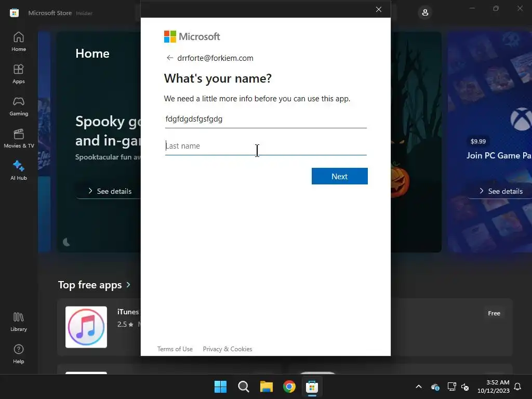Viewport: 532px width, 399px height.
Task: Click the OneDrive cloud tray icon
Action: pos(435,387)
